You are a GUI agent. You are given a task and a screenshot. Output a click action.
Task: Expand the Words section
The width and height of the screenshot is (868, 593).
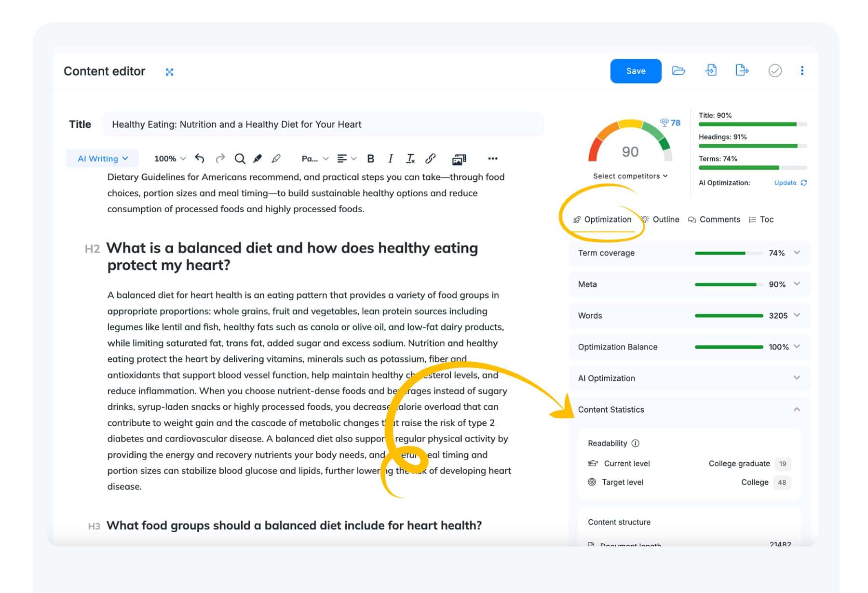click(690, 315)
